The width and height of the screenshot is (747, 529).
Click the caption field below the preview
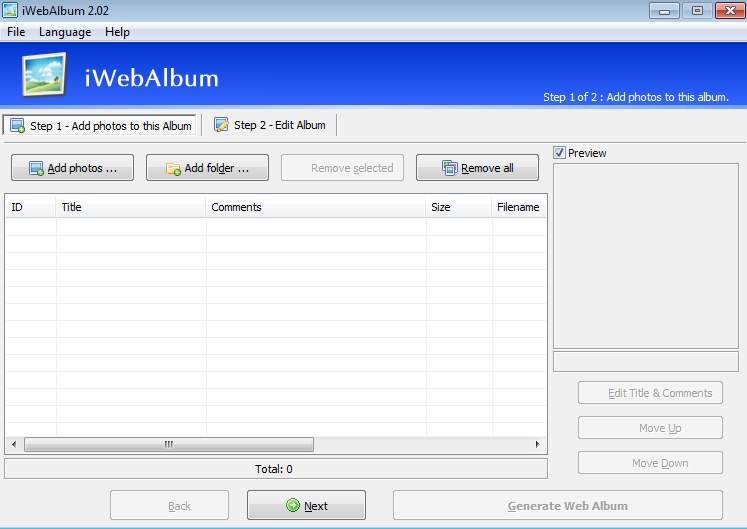[x=646, y=361]
